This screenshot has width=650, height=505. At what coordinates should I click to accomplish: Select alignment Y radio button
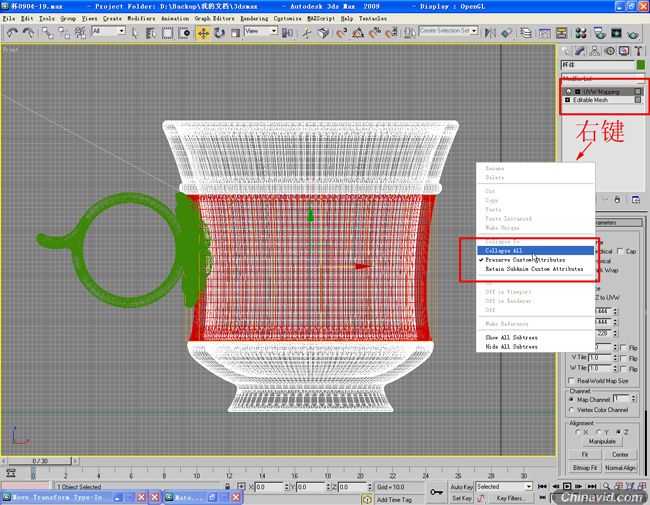(598, 432)
